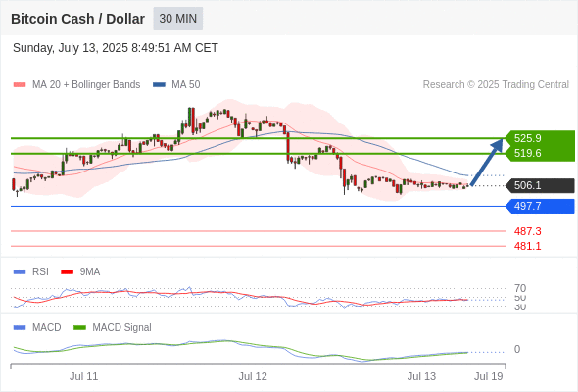Click the 487.3 support level label
The image size is (578, 392).
[527, 231]
